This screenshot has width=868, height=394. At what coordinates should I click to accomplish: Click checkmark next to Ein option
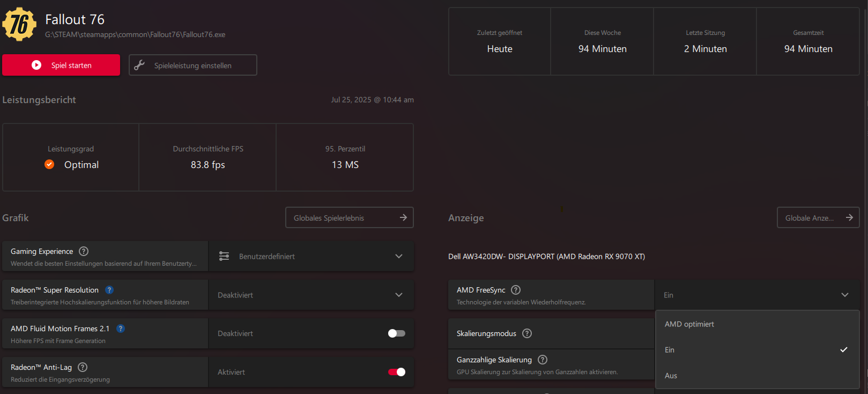(844, 349)
